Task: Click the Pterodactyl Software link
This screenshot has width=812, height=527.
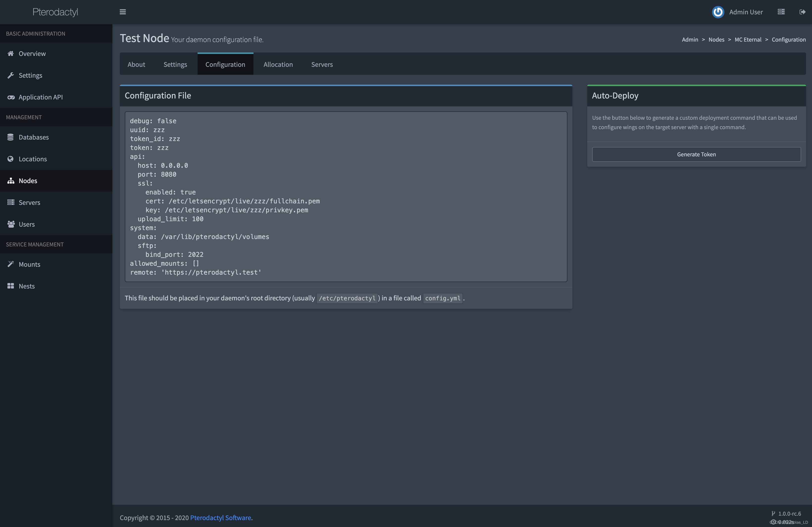Action: tap(220, 518)
